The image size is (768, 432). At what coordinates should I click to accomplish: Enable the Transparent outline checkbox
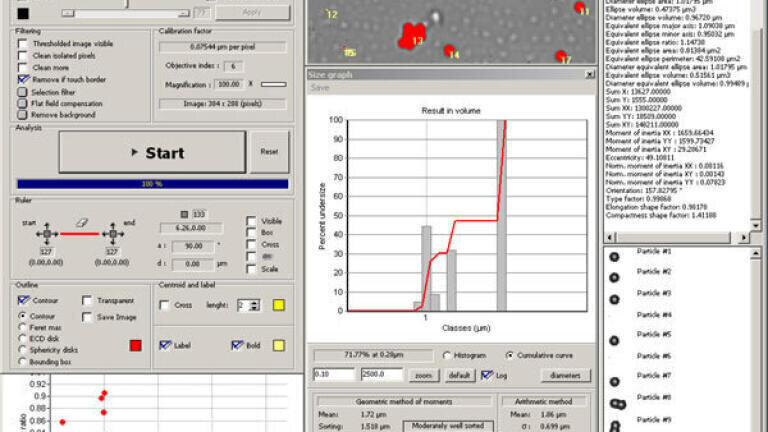(x=87, y=300)
